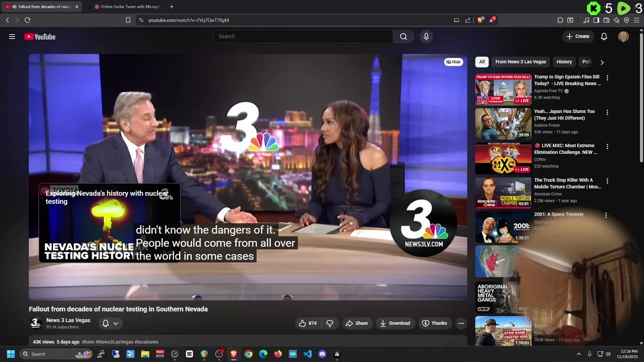
Task: Show hidden system tray icons
Action: coord(579,354)
